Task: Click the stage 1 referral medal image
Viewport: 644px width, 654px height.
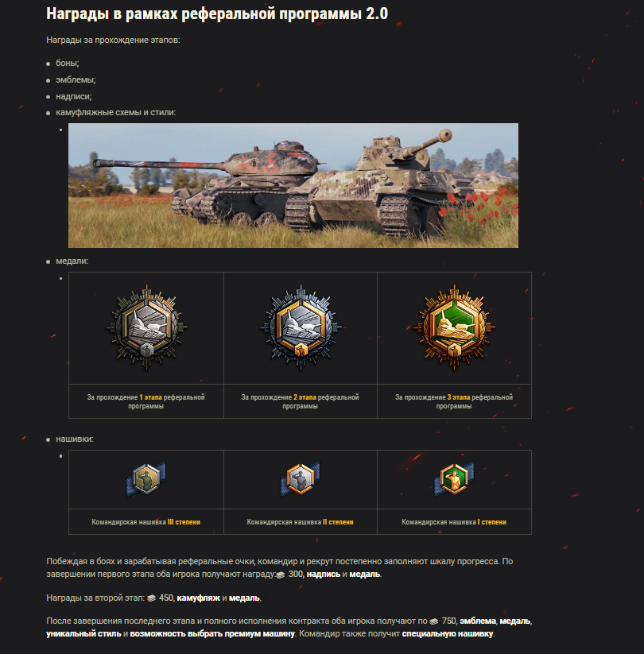Action: point(146,328)
